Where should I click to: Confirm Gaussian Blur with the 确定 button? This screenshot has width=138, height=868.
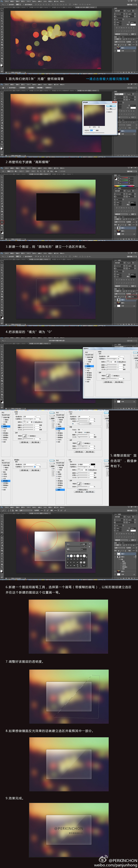111,106
